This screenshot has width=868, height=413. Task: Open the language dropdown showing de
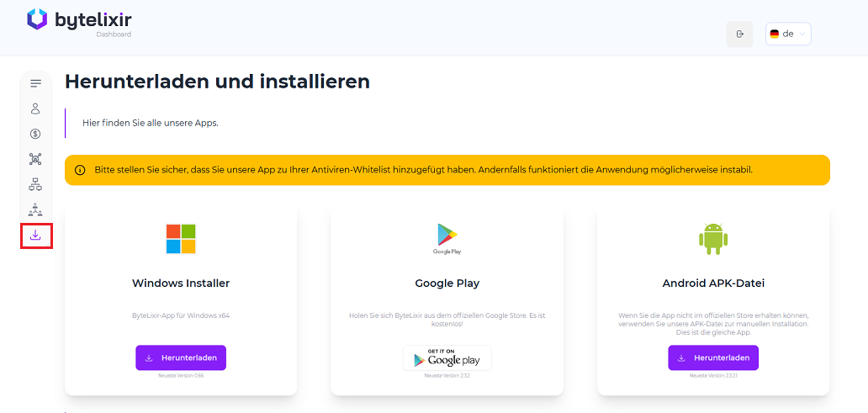tap(788, 34)
